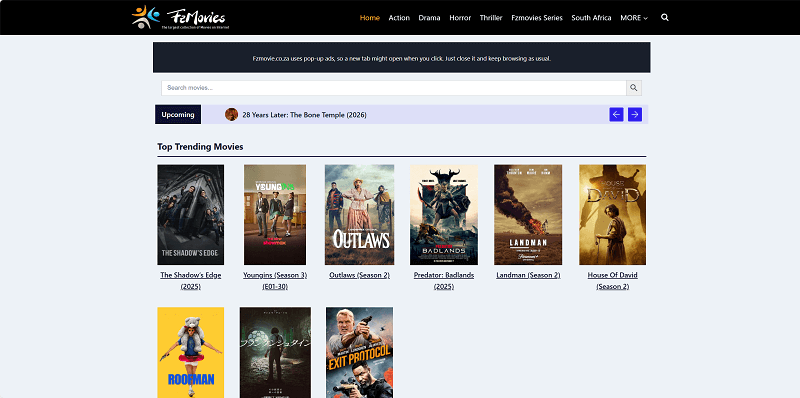Click the Predator: Badlands poster

click(x=444, y=215)
